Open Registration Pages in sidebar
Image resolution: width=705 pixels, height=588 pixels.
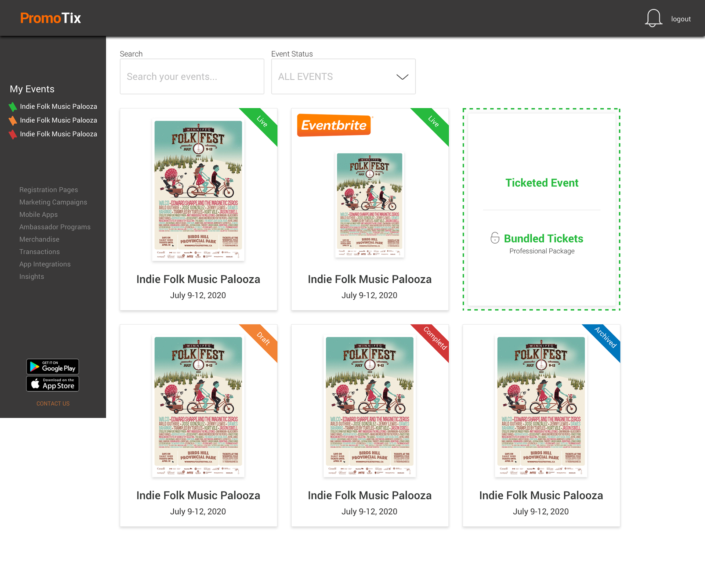tap(48, 190)
